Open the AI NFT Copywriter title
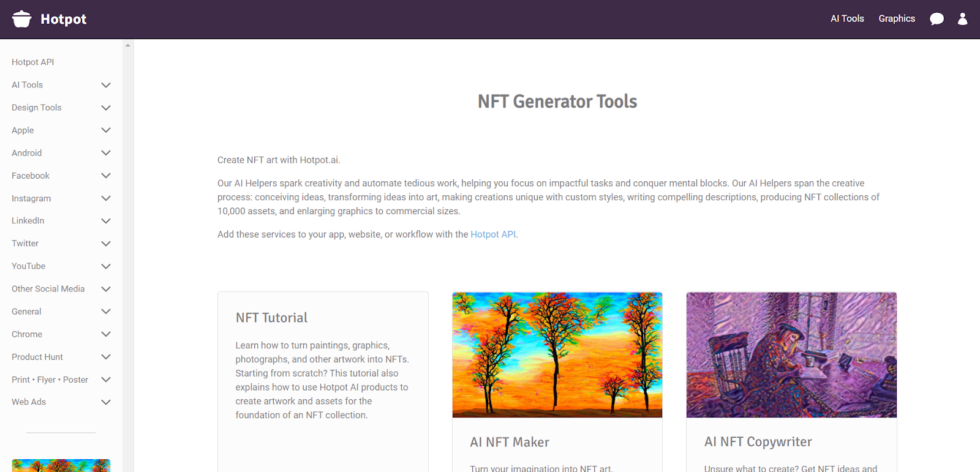This screenshot has width=980, height=472. [x=758, y=442]
